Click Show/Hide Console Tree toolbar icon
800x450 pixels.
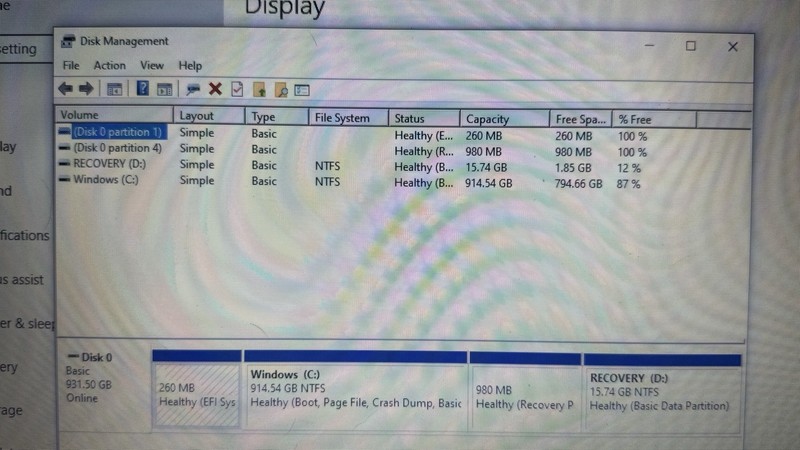tap(114, 89)
